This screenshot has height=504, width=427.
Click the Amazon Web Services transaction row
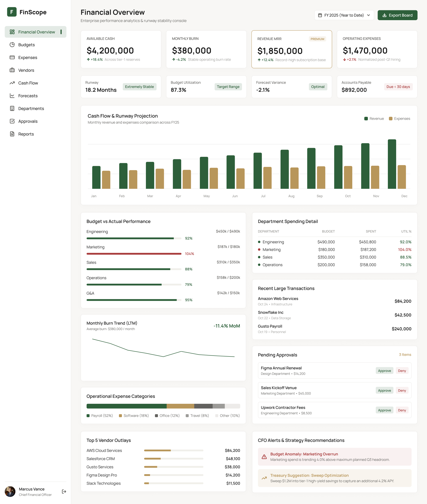[x=335, y=301]
